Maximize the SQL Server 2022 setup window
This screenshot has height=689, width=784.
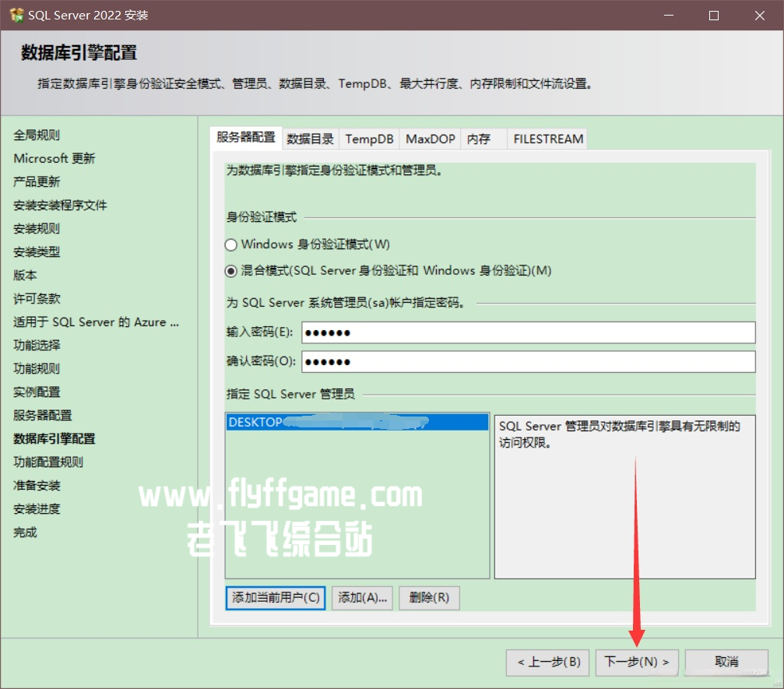point(714,16)
